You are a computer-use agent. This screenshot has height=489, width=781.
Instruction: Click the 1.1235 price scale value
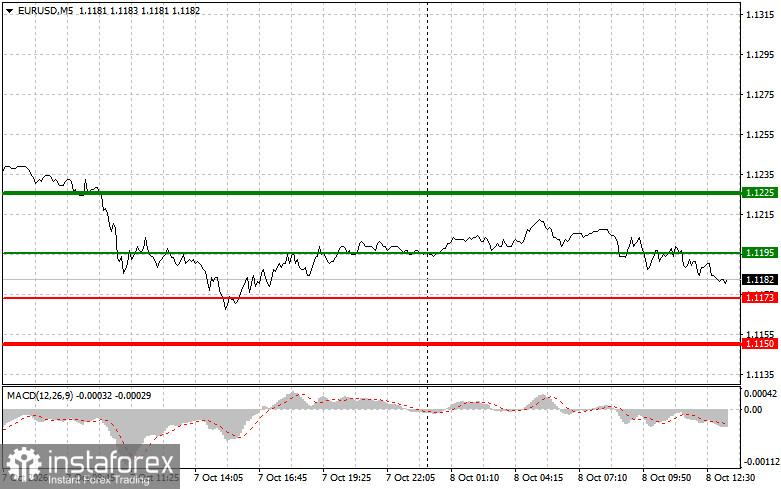tap(760, 175)
